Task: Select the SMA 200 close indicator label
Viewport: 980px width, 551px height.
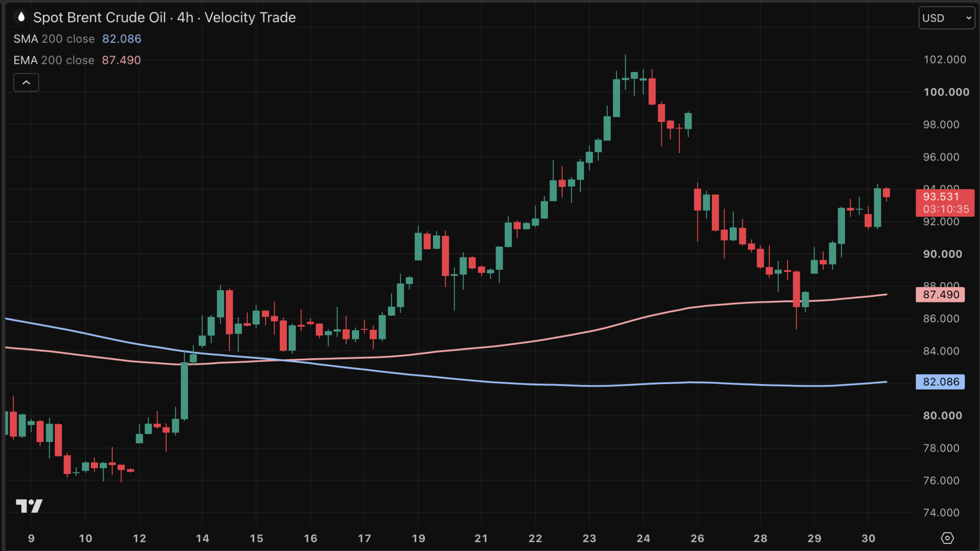Action: (x=54, y=39)
